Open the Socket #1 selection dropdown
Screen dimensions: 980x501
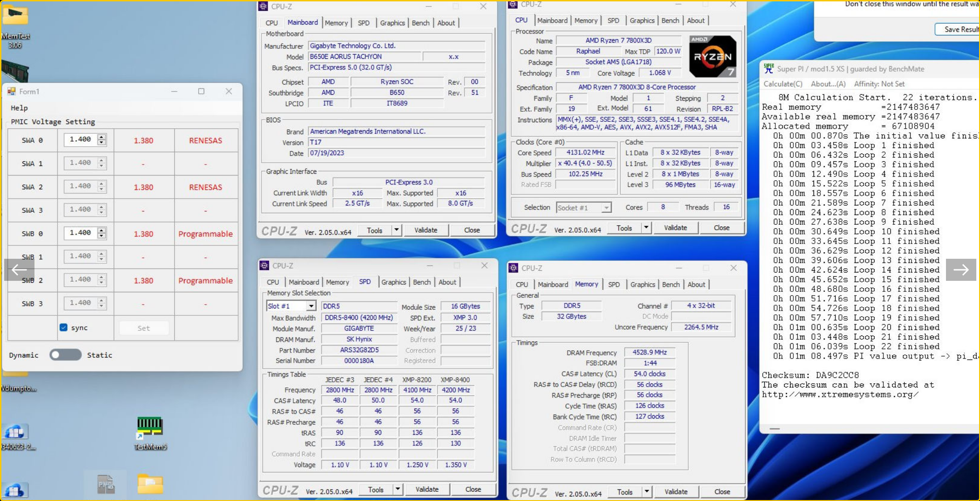pyautogui.click(x=606, y=208)
